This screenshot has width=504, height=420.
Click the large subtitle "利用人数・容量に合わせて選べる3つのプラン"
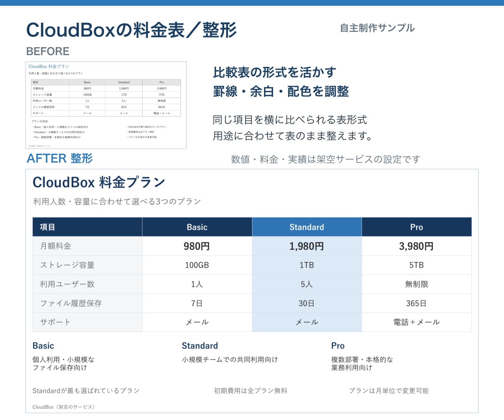click(x=117, y=202)
